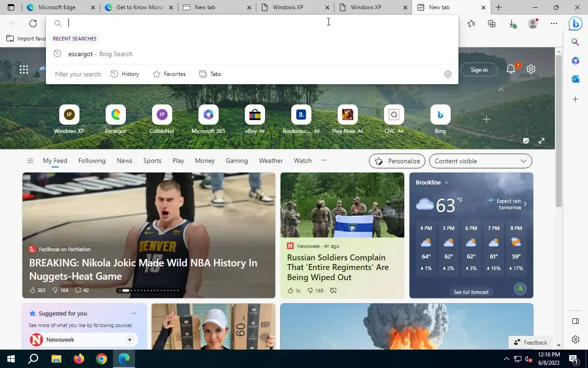Expand the Expect rain tomorrow arrow

525,204
